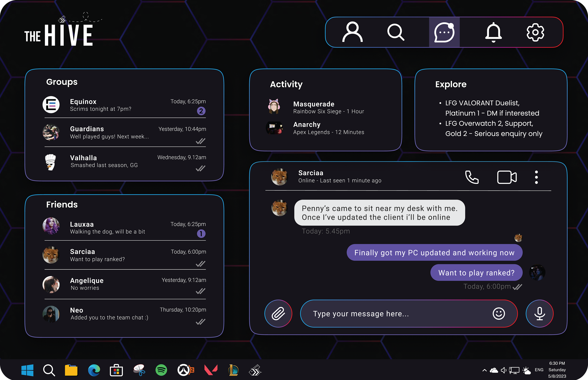
Task: Click Masquerade's cat-ear headset avatar
Action: click(x=274, y=106)
